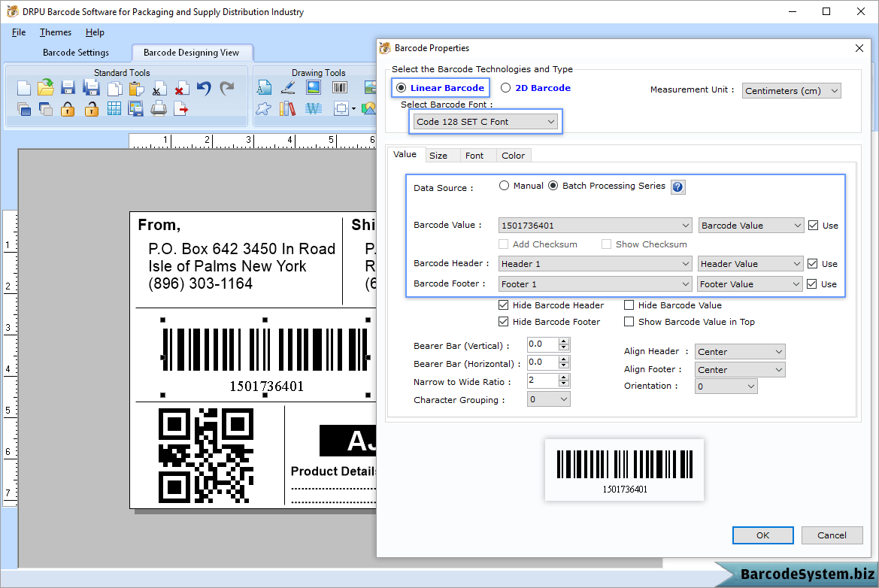Image resolution: width=879 pixels, height=588 pixels.
Task: Open the books Library icon
Action: [287, 109]
